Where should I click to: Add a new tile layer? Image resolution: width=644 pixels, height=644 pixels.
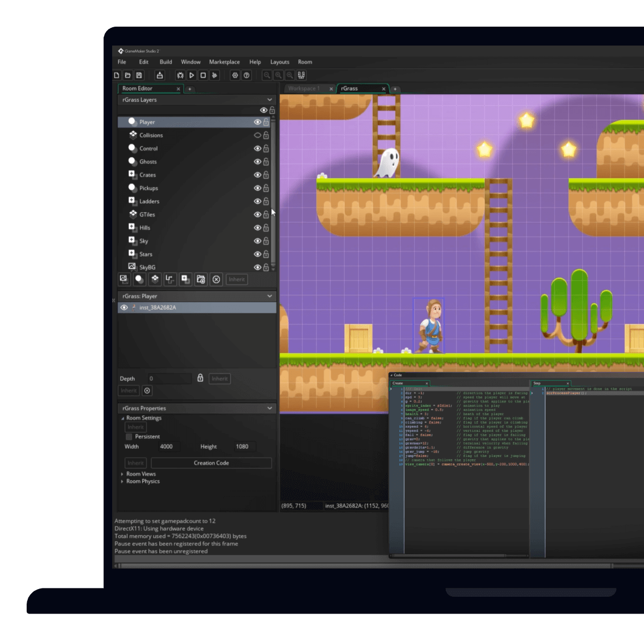click(x=155, y=279)
